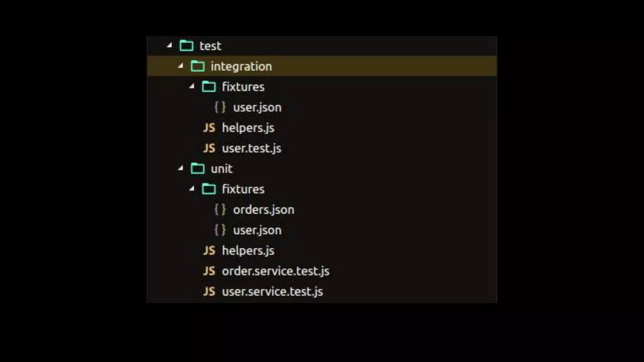Click the integration folder icon
Image resolution: width=644 pixels, height=362 pixels.
(197, 66)
